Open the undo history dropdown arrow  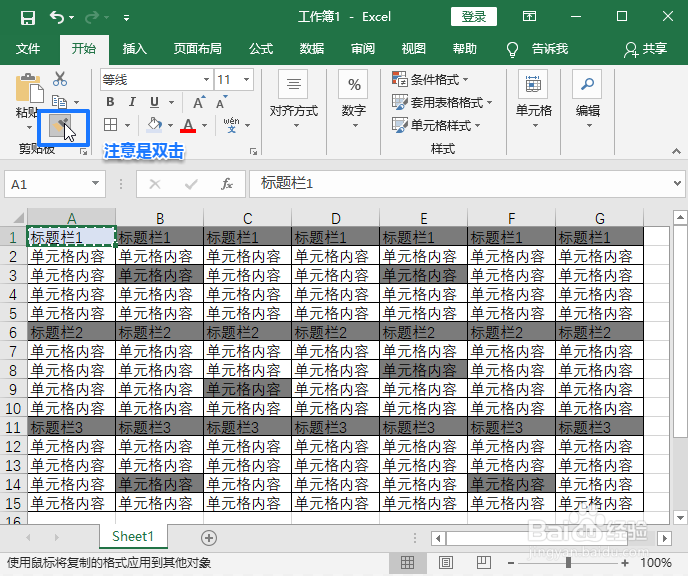(x=72, y=18)
